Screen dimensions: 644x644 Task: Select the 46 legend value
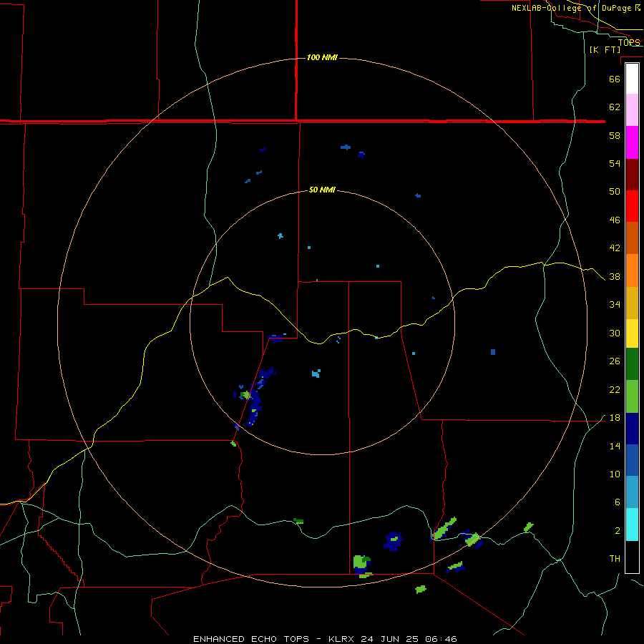[x=615, y=220]
